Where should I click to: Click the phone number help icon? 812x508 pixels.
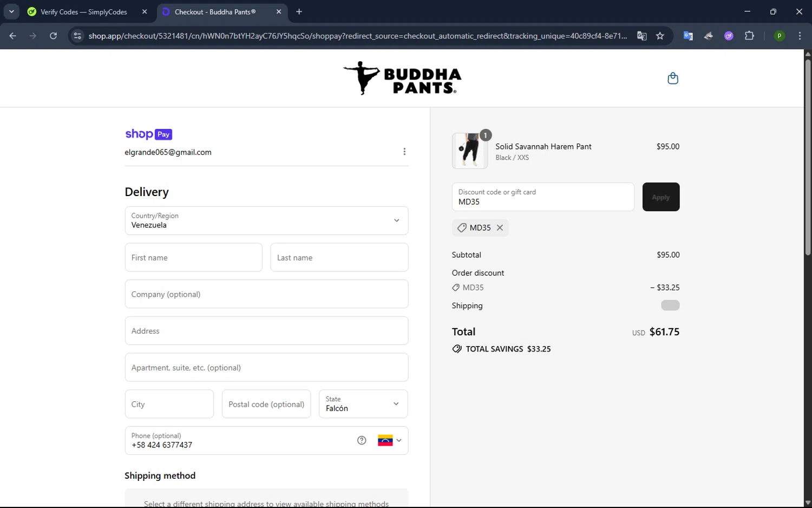pyautogui.click(x=362, y=440)
